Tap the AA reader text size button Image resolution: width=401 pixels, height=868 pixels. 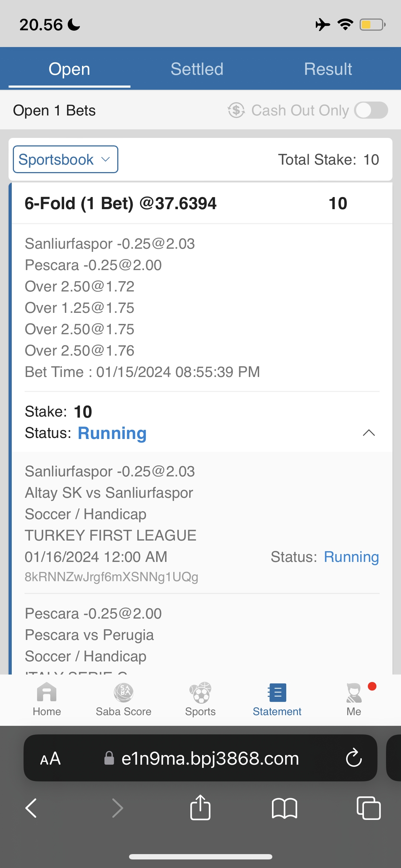click(50, 759)
